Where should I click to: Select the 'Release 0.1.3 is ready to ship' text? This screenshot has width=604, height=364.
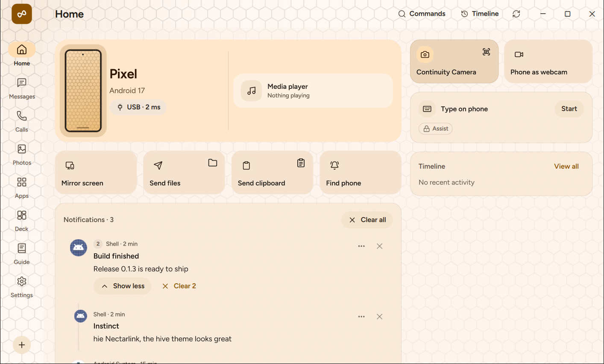click(x=141, y=269)
